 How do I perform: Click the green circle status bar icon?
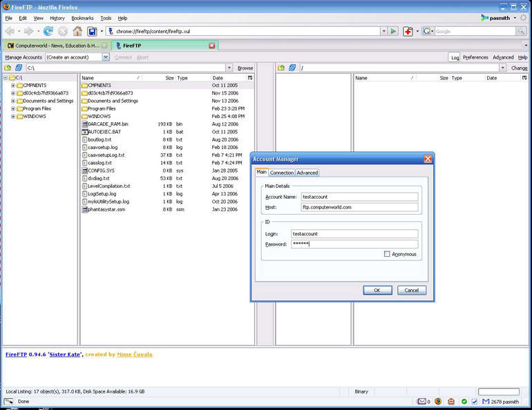click(464, 402)
